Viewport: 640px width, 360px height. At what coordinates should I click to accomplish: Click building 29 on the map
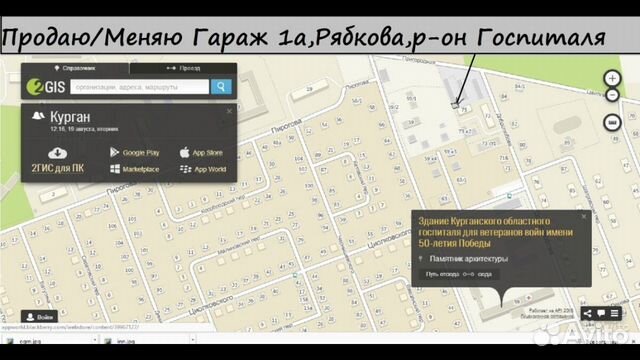click(309, 89)
